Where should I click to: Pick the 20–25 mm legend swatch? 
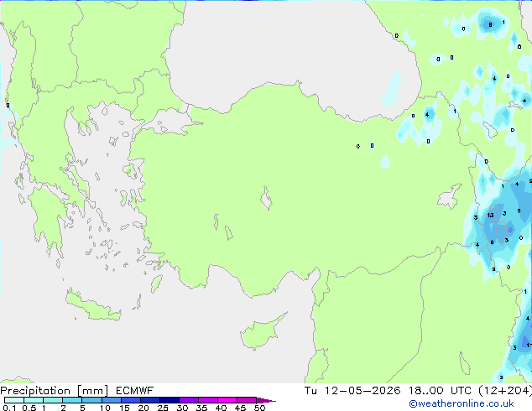[150, 400]
